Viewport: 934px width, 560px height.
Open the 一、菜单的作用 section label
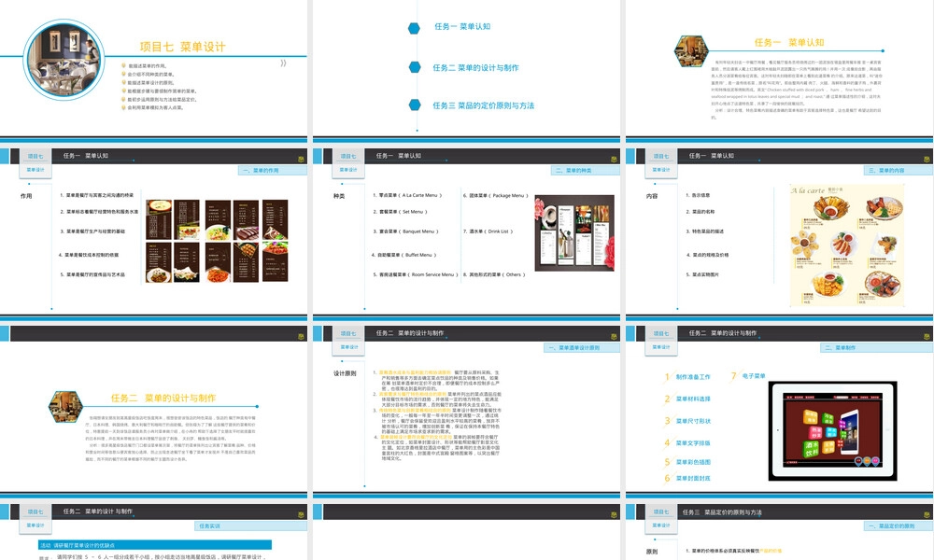click(x=272, y=171)
